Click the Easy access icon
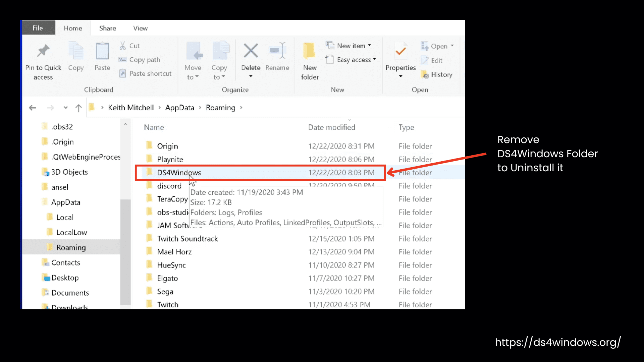The width and height of the screenshot is (644, 362). [330, 59]
